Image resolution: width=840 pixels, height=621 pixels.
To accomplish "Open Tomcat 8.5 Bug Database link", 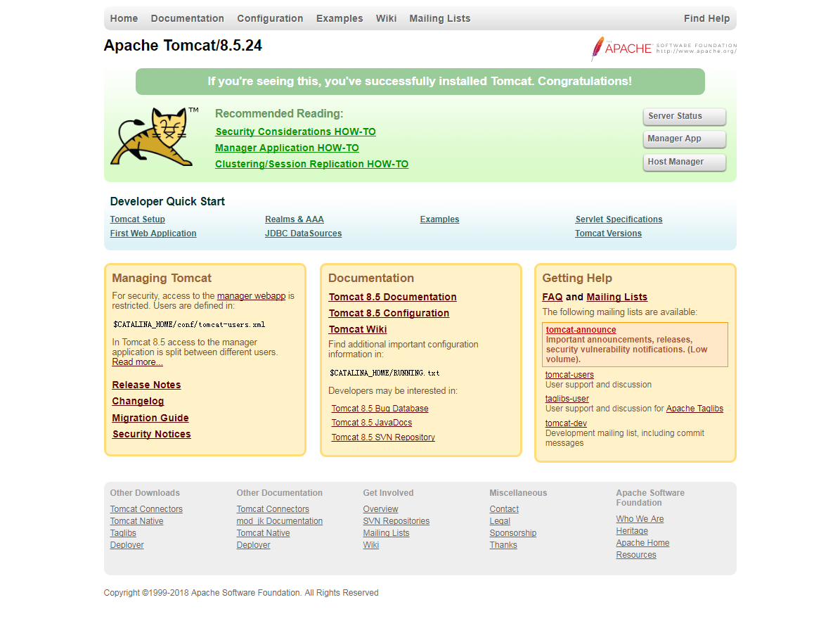I will tap(380, 409).
